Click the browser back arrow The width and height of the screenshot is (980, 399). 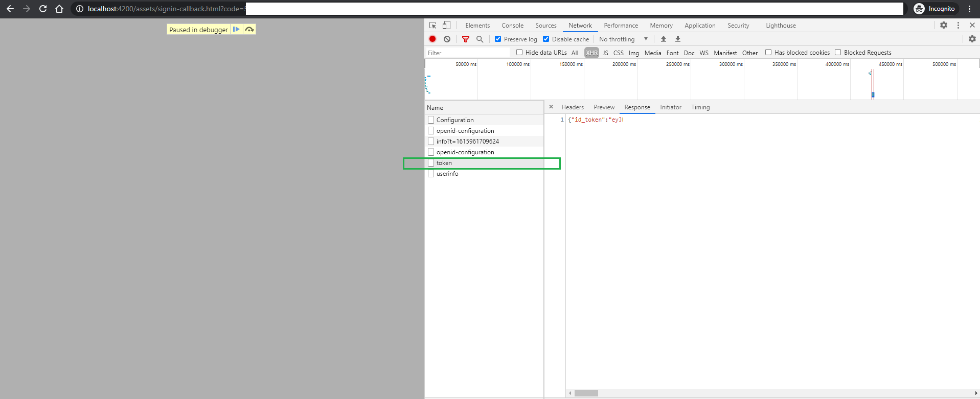pyautogui.click(x=10, y=9)
